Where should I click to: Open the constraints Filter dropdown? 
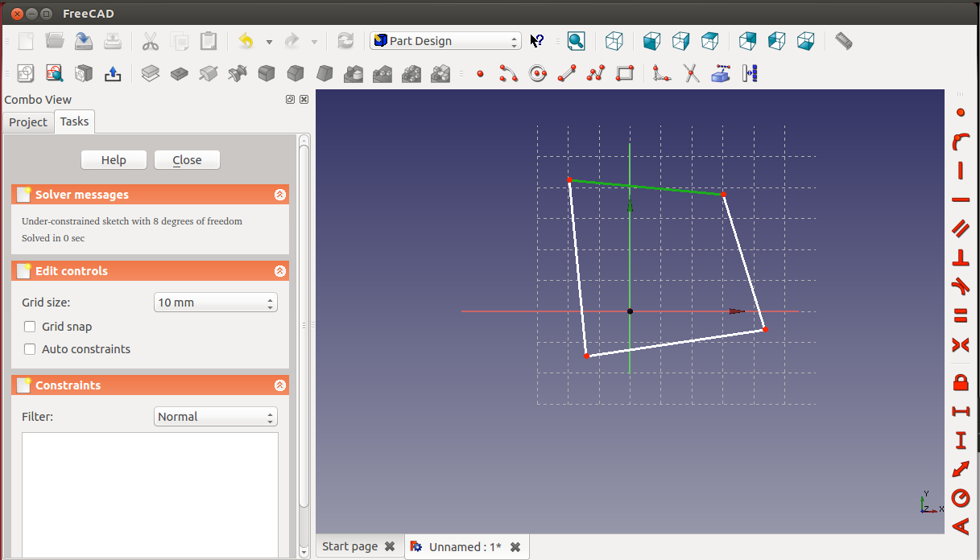(215, 417)
